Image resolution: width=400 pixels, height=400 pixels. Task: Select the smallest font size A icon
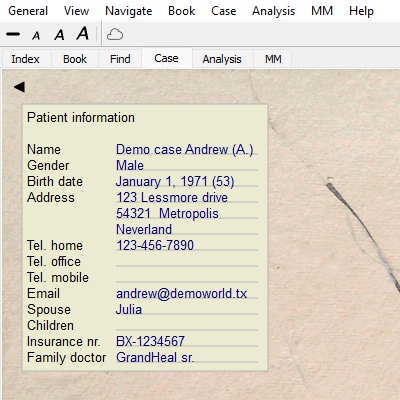(36, 35)
